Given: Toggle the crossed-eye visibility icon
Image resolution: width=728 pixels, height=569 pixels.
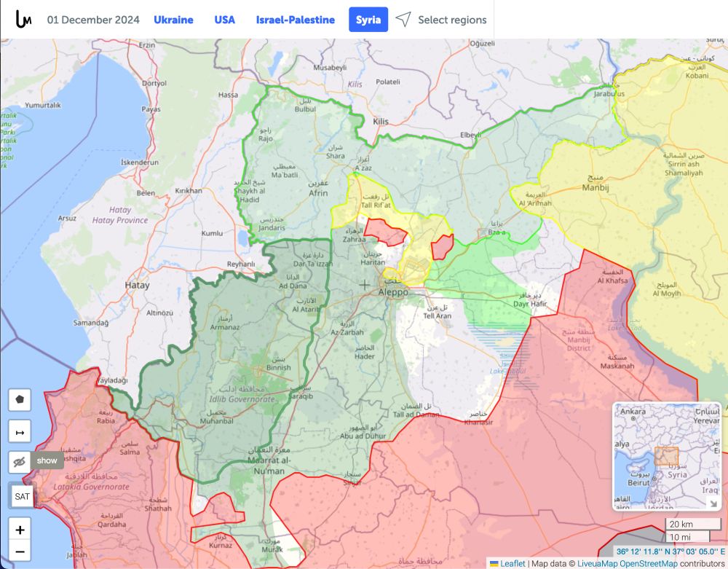Looking at the screenshot, I should point(20,462).
